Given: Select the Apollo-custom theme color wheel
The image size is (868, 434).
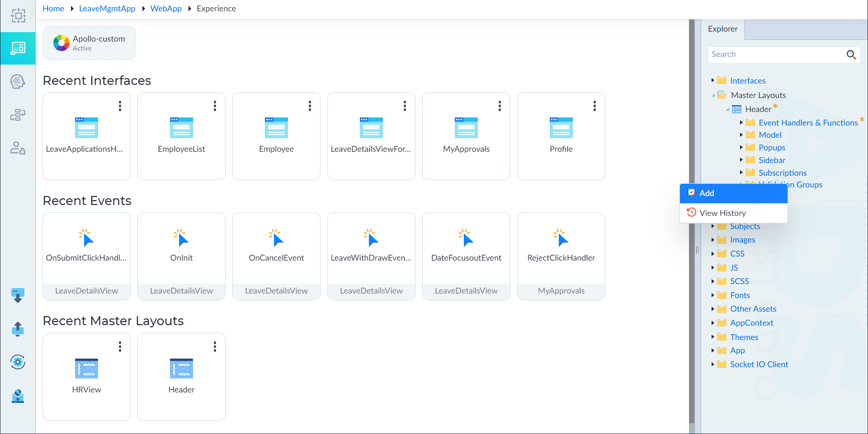Looking at the screenshot, I should [61, 43].
